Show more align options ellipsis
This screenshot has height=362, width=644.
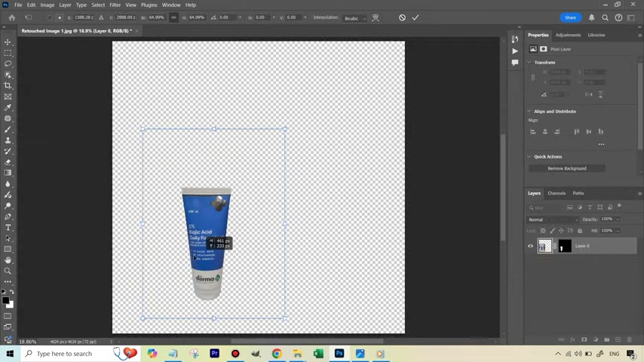point(601,144)
